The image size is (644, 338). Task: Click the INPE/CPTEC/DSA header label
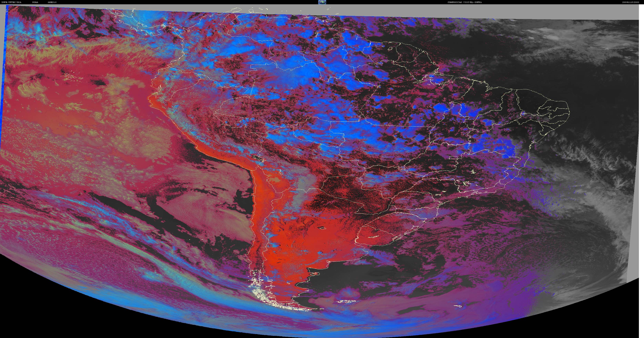(11, 2)
